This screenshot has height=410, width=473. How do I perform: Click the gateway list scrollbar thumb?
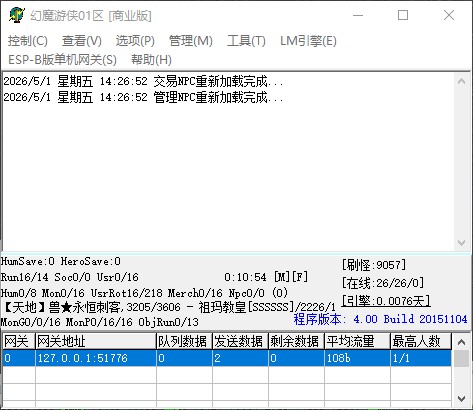pyautogui.click(x=461, y=358)
